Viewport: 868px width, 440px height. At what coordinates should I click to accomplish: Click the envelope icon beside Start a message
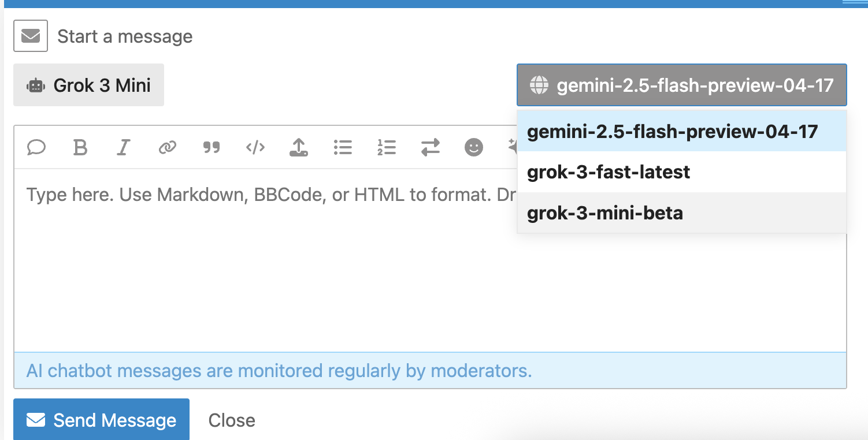pos(31,36)
